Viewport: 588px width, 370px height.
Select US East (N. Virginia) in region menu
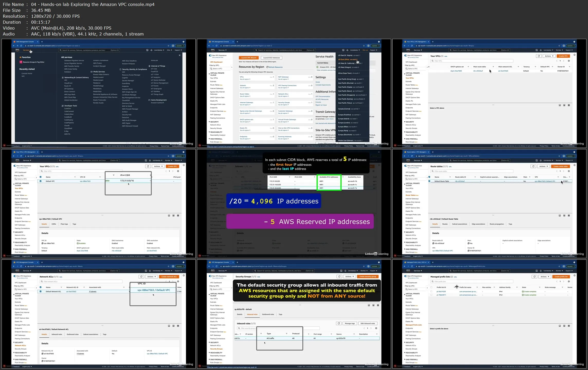349,55
